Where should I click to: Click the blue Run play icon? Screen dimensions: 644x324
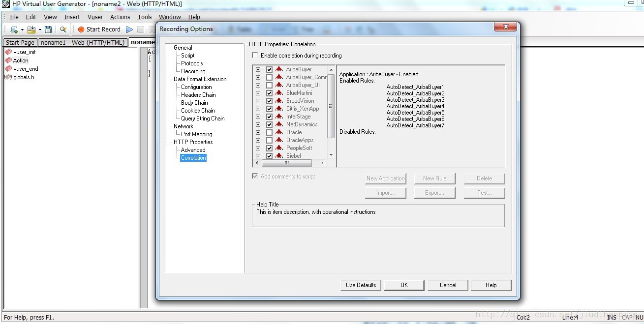coord(129,29)
